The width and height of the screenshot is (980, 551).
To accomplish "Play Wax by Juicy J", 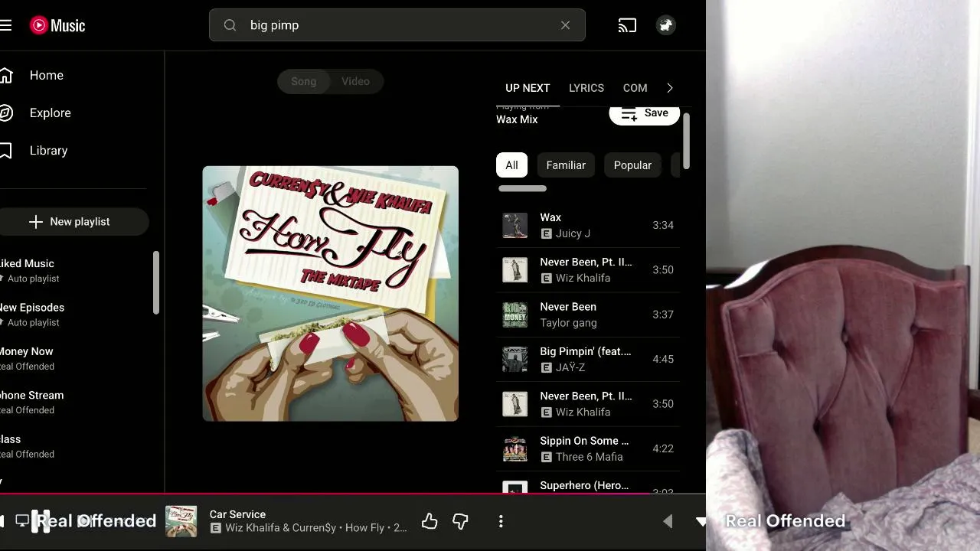I will 588,225.
